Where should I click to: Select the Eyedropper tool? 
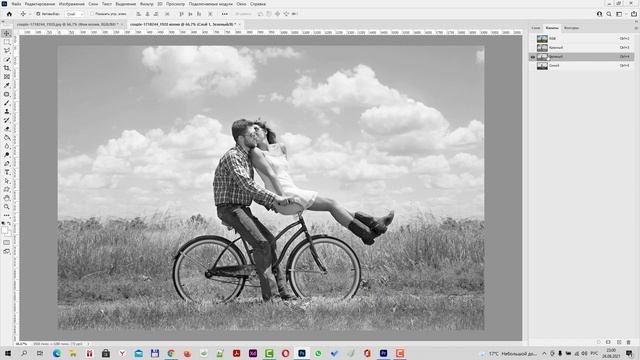coord(7,85)
